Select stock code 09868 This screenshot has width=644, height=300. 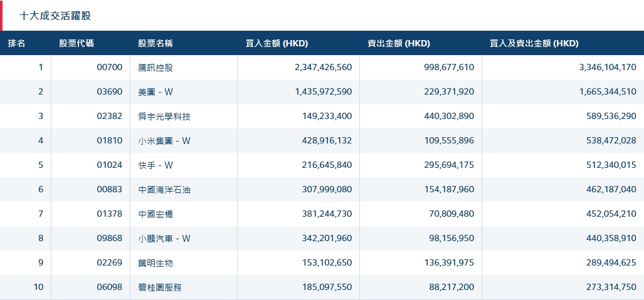(x=110, y=238)
